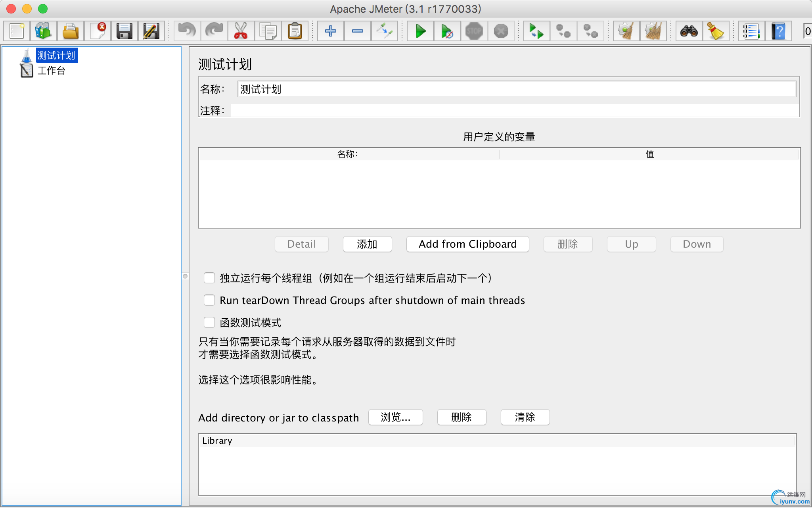Image resolution: width=812 pixels, height=508 pixels.
Task: Click the Cut scissors icon
Action: coord(241,31)
